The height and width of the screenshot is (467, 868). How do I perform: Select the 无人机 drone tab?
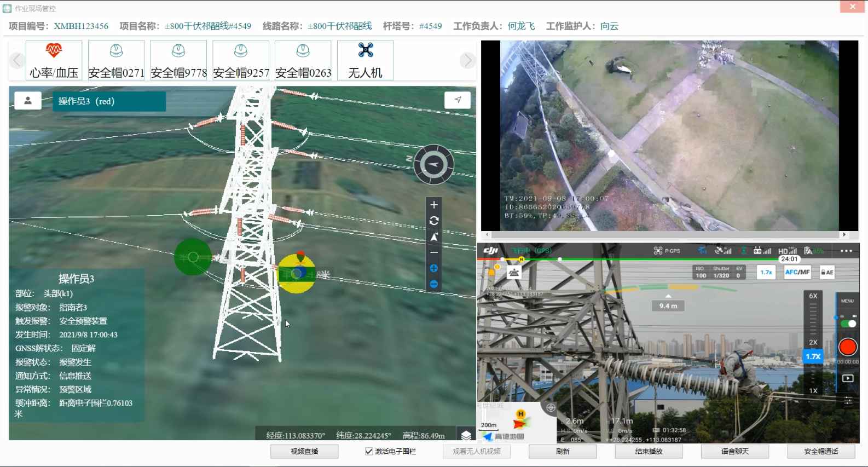tap(365, 60)
